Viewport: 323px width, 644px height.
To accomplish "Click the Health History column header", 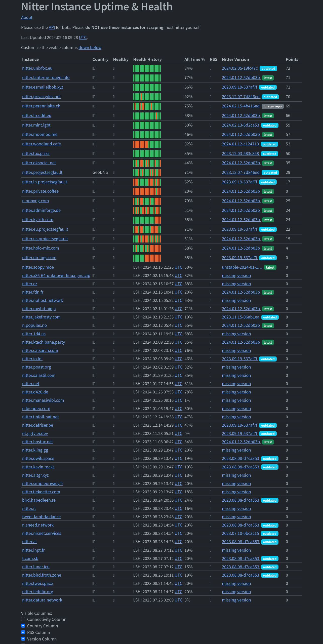I will point(147,59).
